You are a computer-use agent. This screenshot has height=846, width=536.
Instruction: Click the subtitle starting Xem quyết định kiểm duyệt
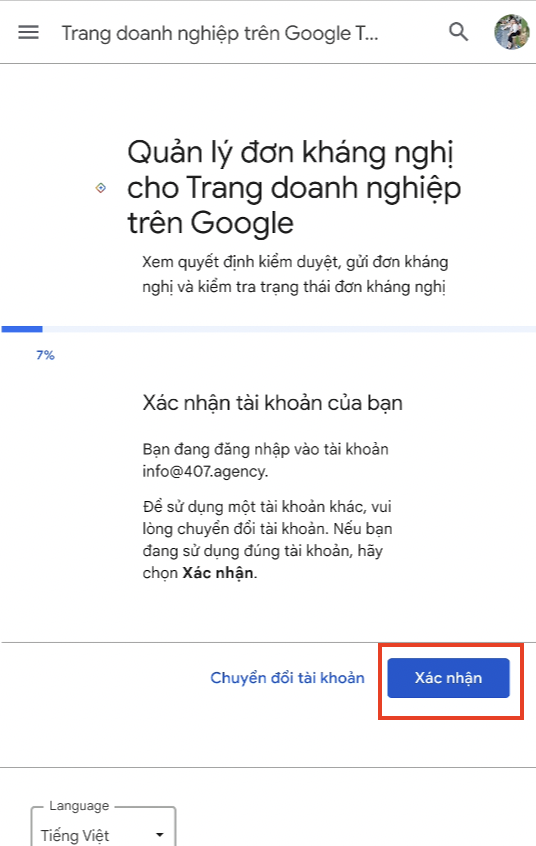click(x=295, y=274)
